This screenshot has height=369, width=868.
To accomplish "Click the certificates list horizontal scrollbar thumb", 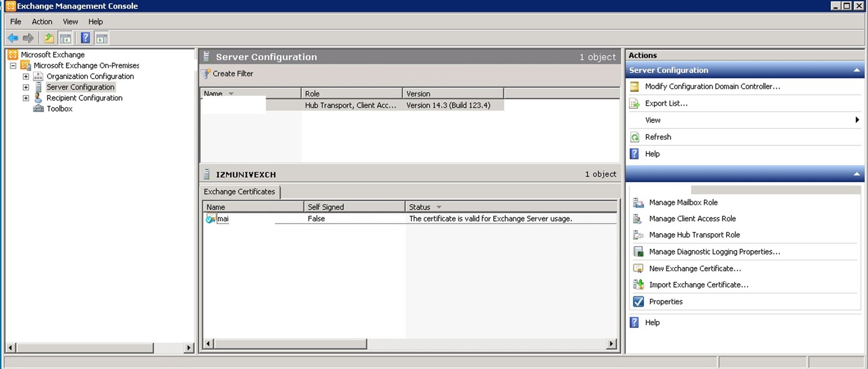I will (290, 344).
